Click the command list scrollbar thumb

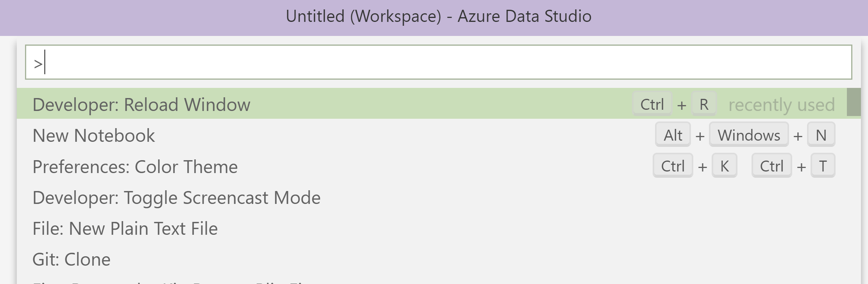pos(854,102)
